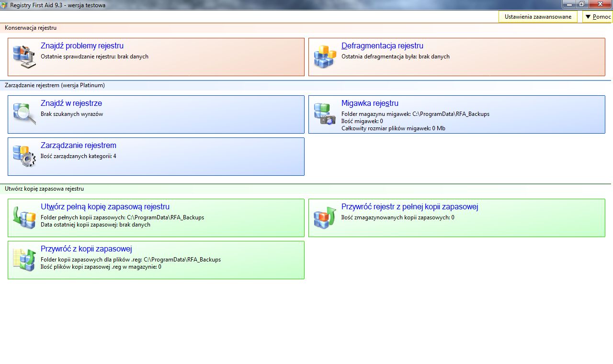This screenshot has width=613, height=364.
Task: Minimize the Registry First Aid window
Action: pyautogui.click(x=569, y=4)
